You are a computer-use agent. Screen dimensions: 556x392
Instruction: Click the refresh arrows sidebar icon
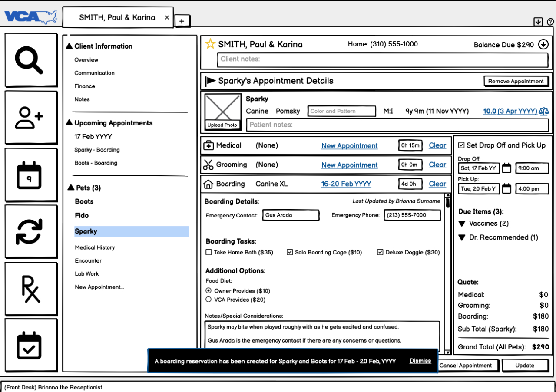point(30,231)
